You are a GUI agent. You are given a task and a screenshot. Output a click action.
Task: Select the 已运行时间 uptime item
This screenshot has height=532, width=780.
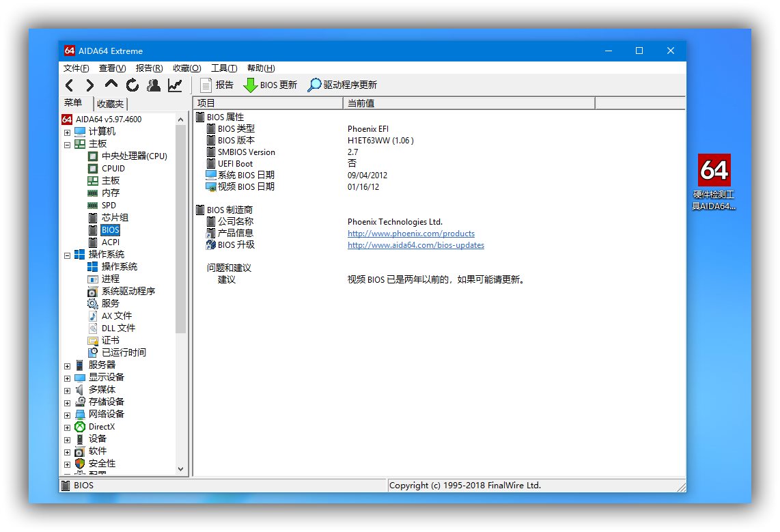coord(124,352)
